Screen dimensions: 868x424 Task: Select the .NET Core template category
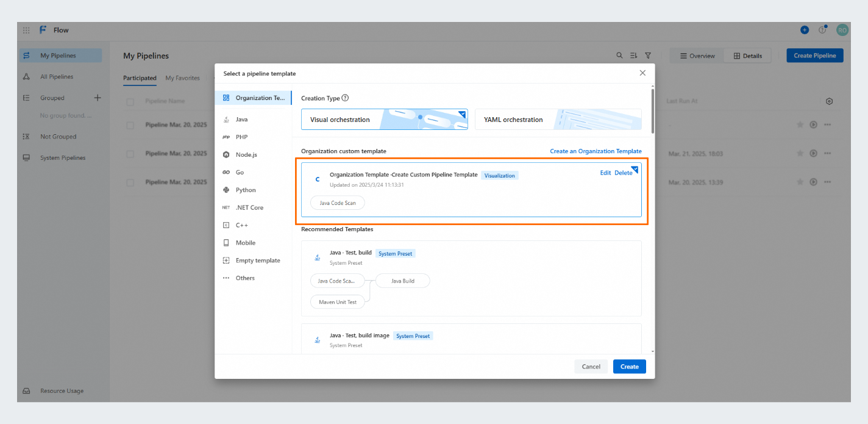[254, 207]
